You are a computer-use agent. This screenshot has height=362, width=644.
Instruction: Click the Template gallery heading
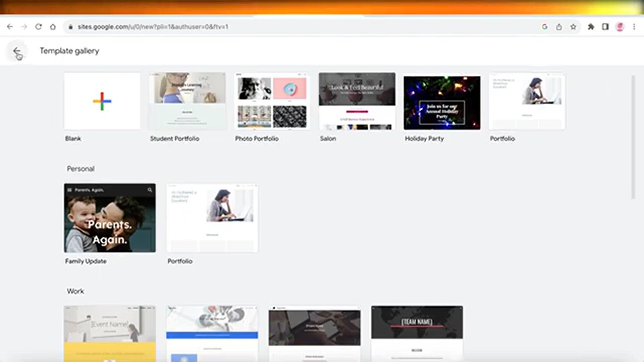click(69, 51)
